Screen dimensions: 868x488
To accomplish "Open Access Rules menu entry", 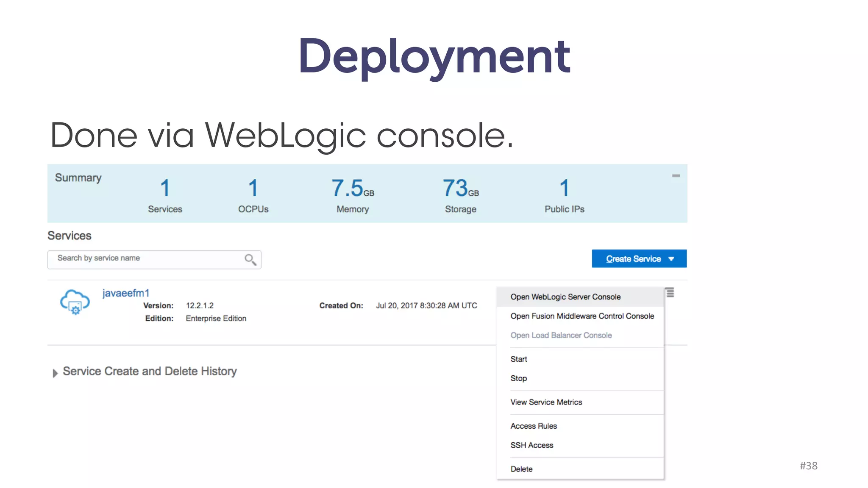I will point(534,426).
